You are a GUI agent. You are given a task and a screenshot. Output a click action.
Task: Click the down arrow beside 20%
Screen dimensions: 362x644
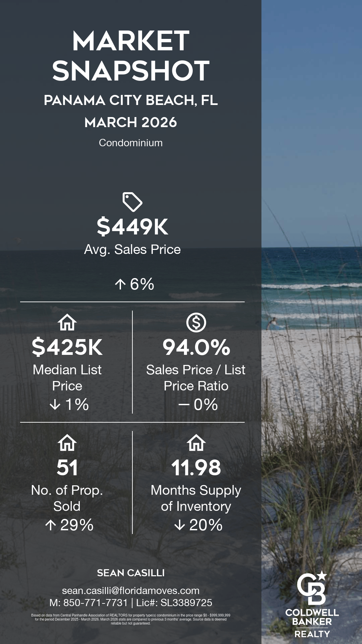(180, 525)
